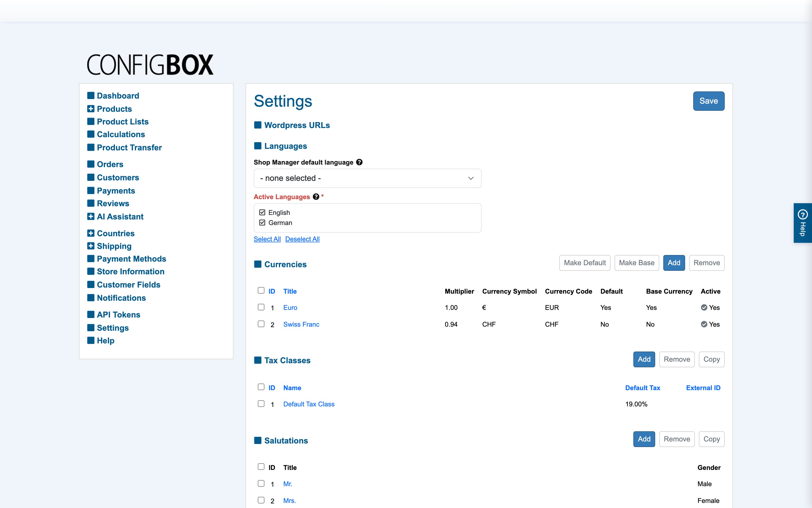Viewport: 812px width, 508px height.
Task: Click the square icon before Tax Classes heading
Action: point(258,360)
